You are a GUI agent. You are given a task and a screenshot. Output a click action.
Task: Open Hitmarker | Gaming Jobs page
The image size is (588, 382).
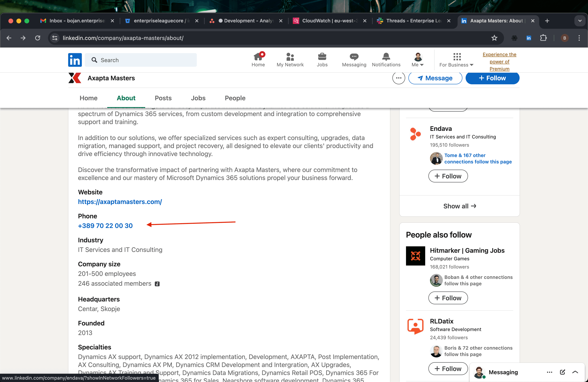tap(467, 251)
